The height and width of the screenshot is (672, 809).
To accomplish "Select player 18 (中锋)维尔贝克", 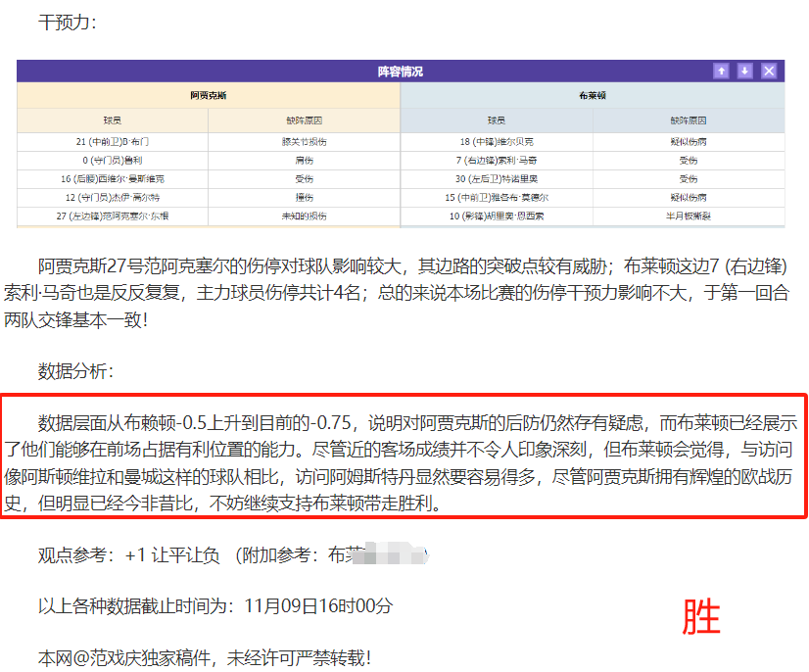I will [x=497, y=142].
